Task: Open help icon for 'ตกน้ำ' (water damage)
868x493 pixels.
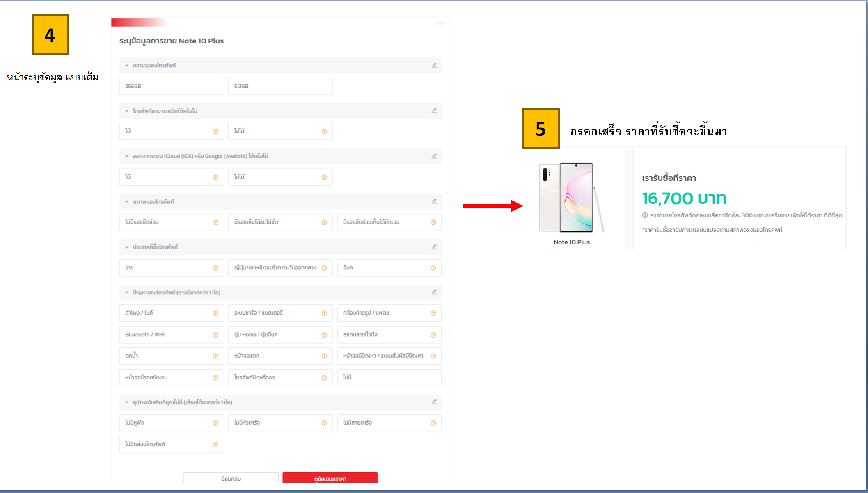Action: click(x=215, y=356)
